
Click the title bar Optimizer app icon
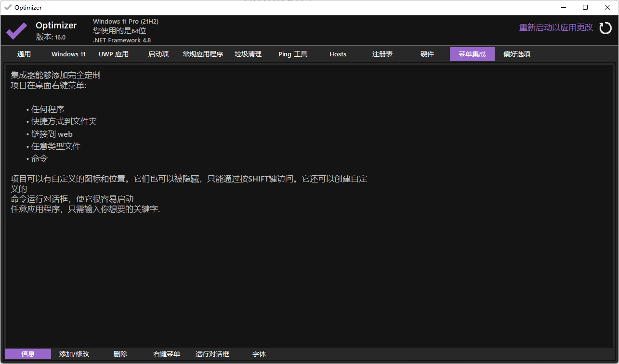click(x=8, y=7)
